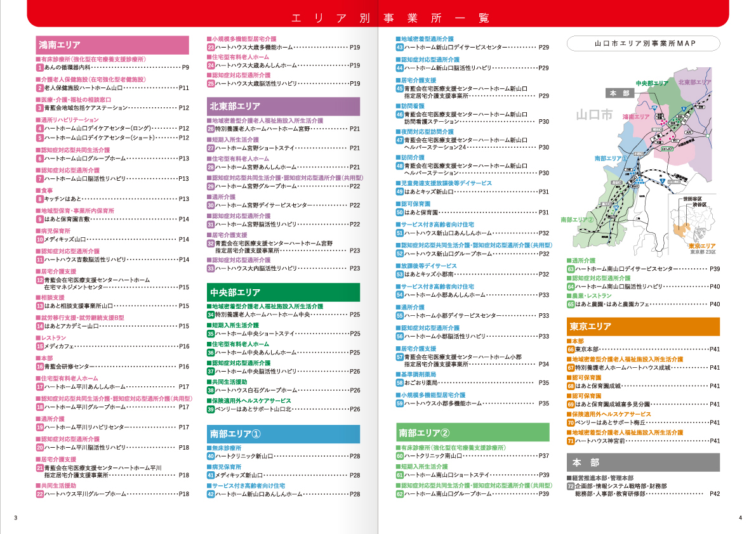Open the green 中央部エリア section header

[x=283, y=292]
